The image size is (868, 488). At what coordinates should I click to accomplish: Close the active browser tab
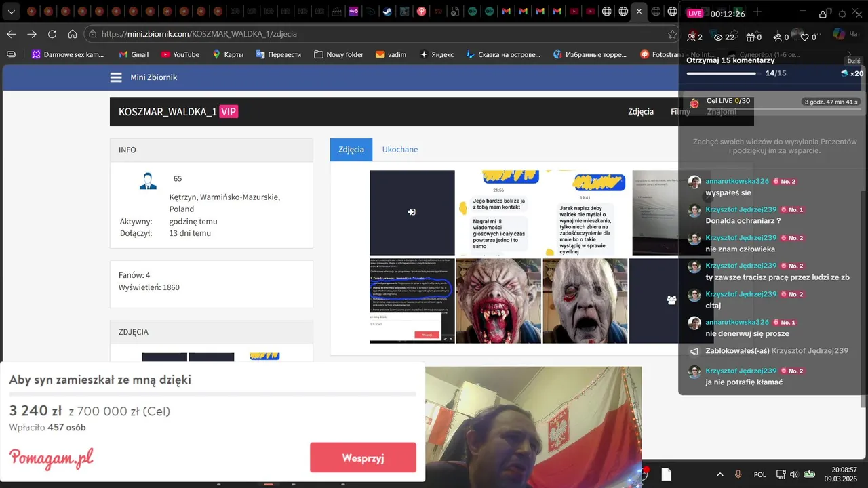(x=639, y=12)
